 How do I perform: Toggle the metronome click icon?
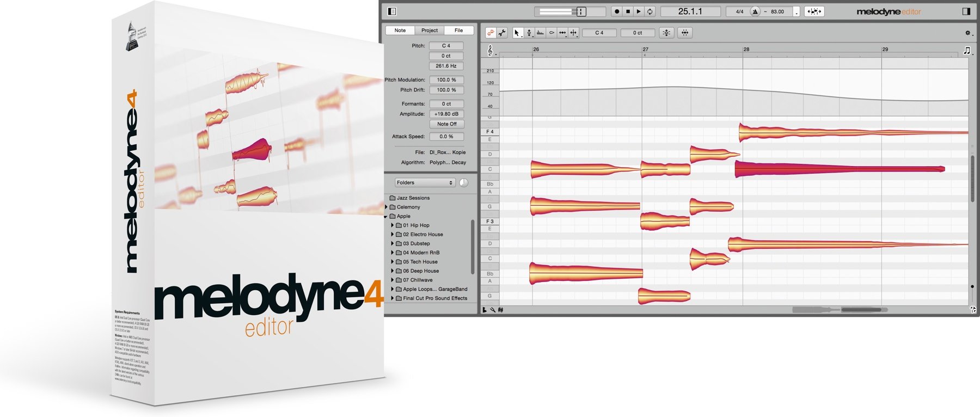pos(755,11)
